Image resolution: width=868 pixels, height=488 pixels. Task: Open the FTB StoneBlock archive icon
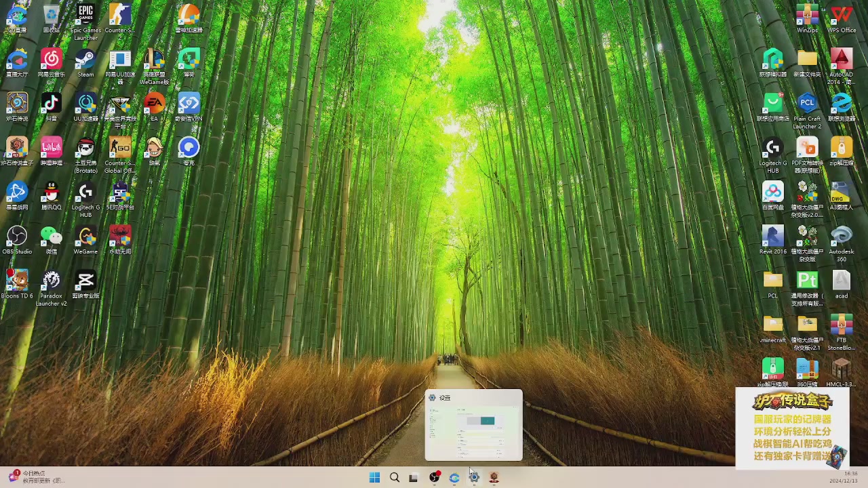(x=842, y=332)
